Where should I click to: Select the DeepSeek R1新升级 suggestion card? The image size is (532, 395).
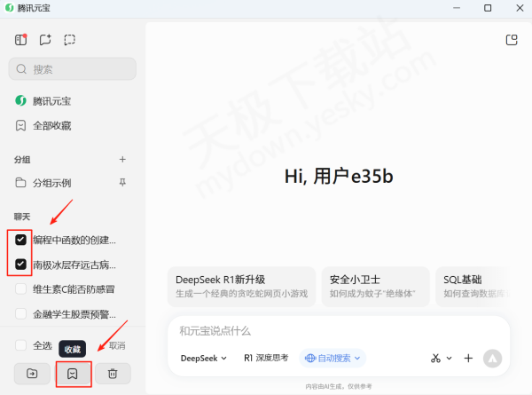[x=241, y=287]
